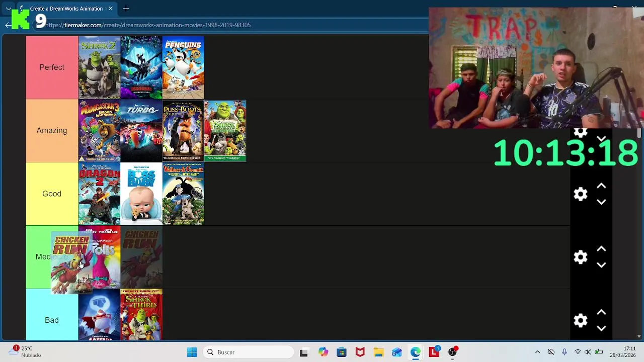Image resolution: width=644 pixels, height=362 pixels.
Task: Select the Shrek 2 poster
Action: point(99,67)
